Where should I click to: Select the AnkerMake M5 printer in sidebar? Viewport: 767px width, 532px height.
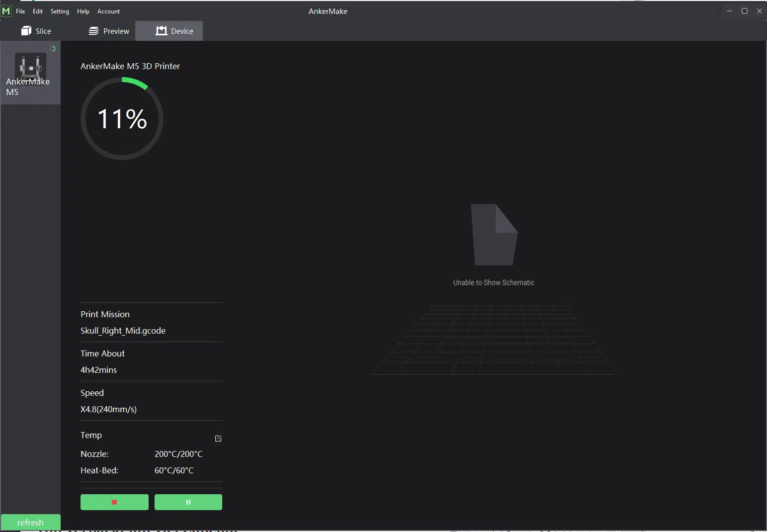[30, 73]
